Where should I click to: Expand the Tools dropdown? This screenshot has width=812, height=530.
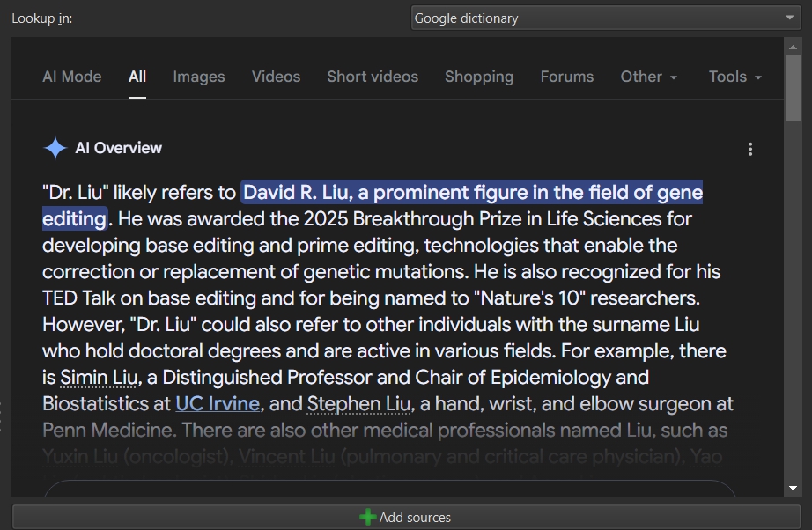pos(734,77)
